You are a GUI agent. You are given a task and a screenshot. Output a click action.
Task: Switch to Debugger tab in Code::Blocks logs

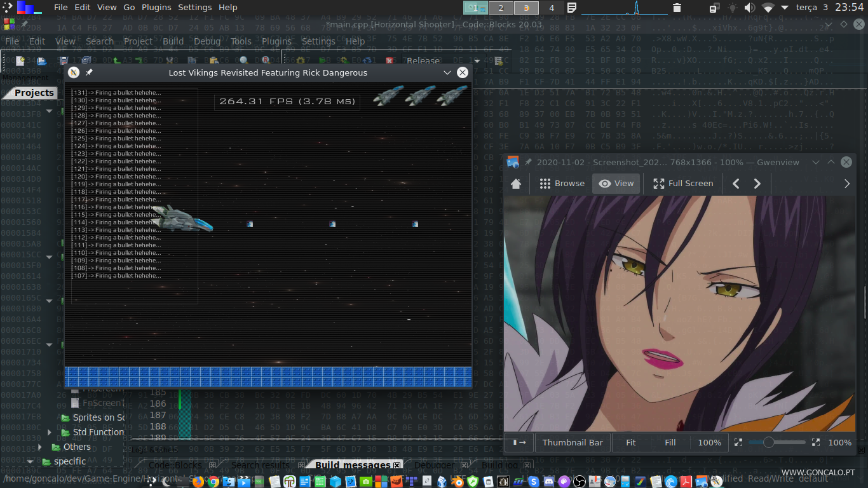point(434,465)
